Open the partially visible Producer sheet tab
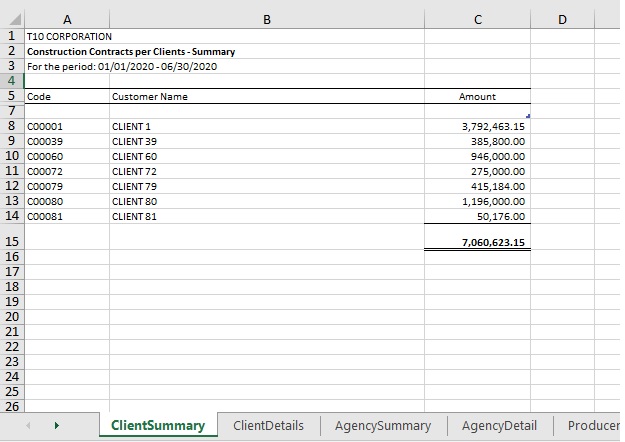The width and height of the screenshot is (625, 442). point(593,426)
